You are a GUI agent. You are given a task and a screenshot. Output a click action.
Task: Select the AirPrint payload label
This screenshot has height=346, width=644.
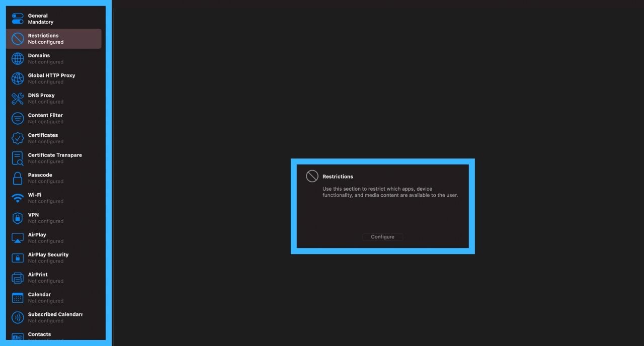coord(38,275)
